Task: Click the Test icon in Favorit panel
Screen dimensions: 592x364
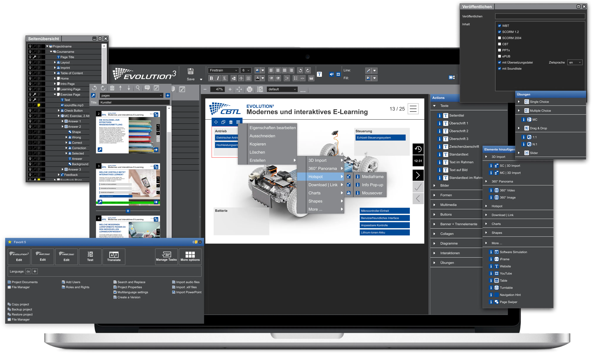Action: coord(90,257)
